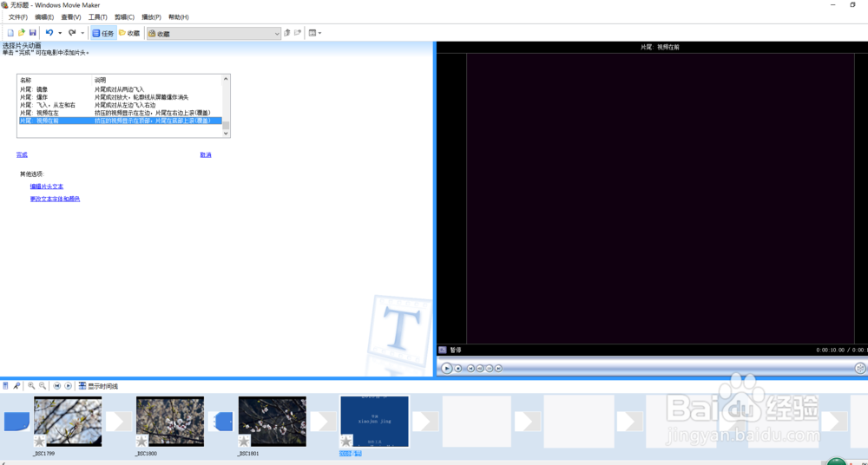Screen dimensions: 868x465
Task: Select the _DSC1800 storyboard clip
Action: click(170, 422)
